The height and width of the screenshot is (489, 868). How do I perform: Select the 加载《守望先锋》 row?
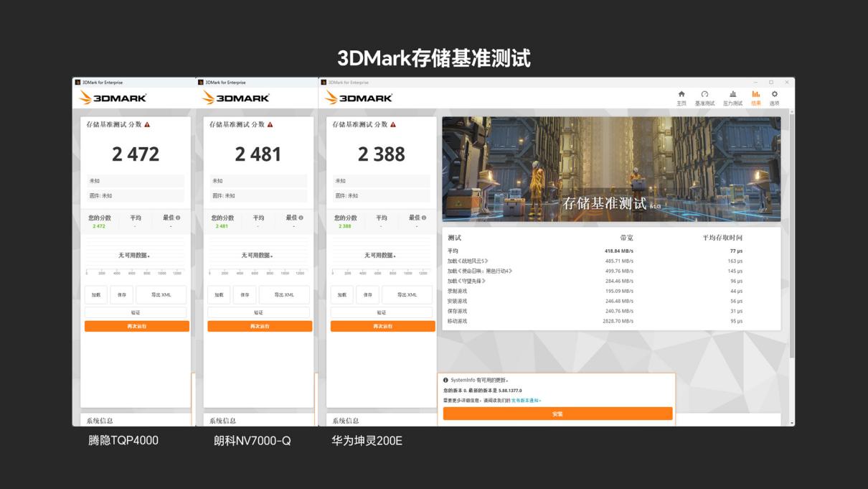tap(611, 281)
